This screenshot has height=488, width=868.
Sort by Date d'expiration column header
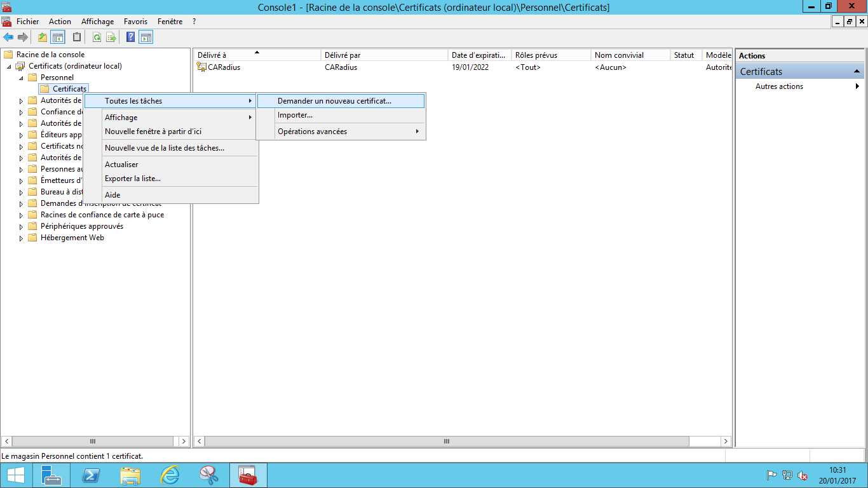click(478, 55)
